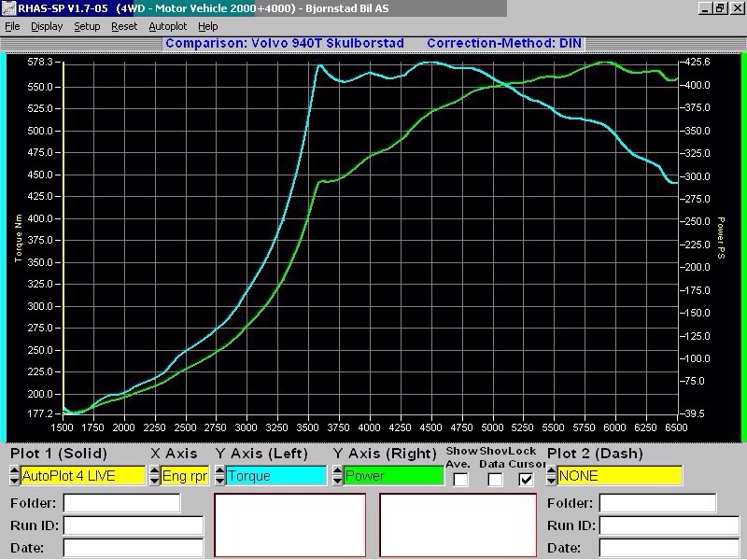The image size is (747, 560).
Task: Click the Y Axis Right Power selector
Action: click(x=393, y=476)
